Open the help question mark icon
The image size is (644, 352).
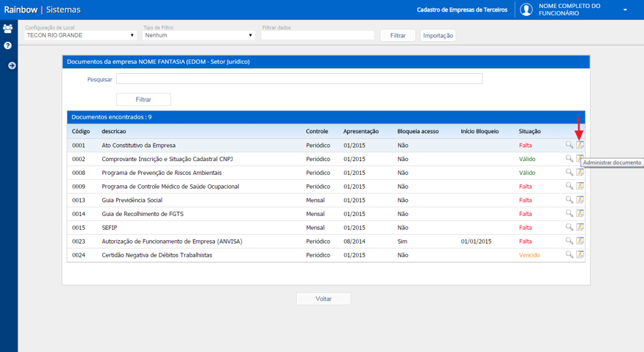pyautogui.click(x=7, y=45)
